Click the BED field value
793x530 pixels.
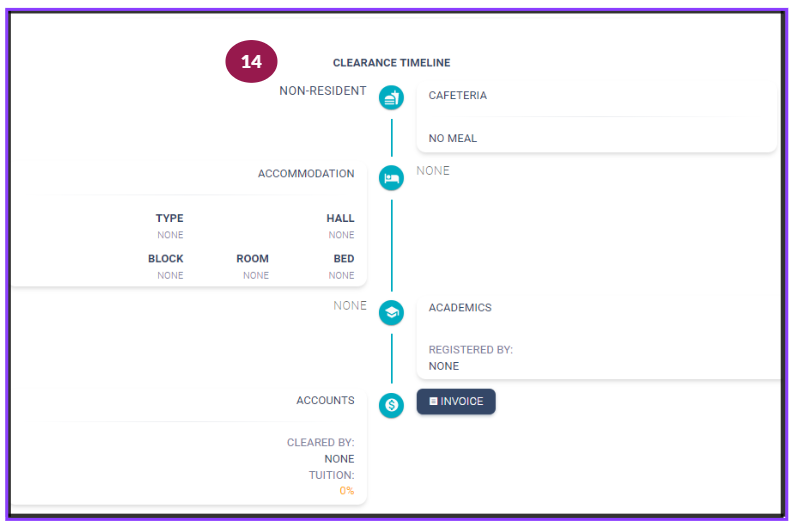pos(341,275)
